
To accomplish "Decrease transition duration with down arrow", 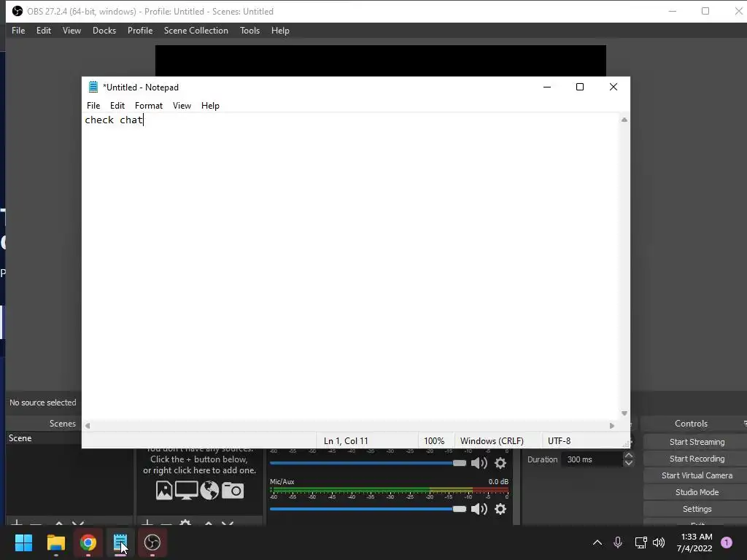I will 628,463.
